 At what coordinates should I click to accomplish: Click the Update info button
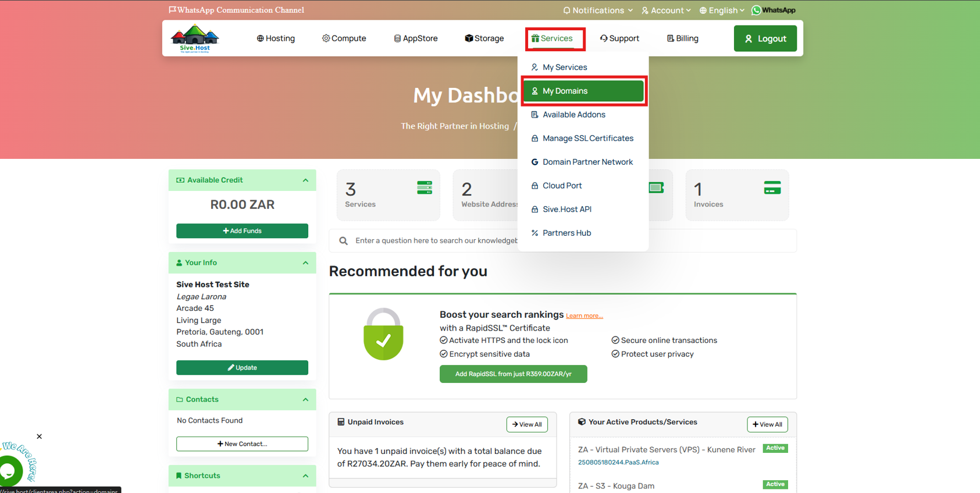(242, 368)
